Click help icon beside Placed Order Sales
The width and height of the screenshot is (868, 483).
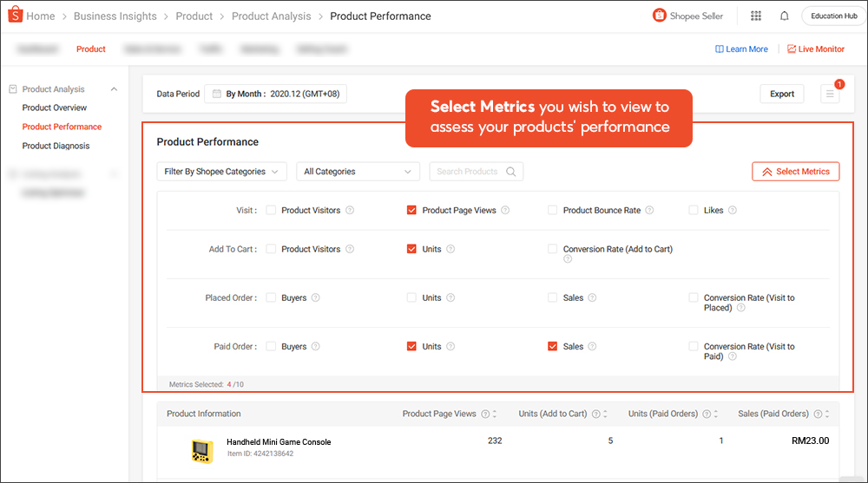[592, 297]
